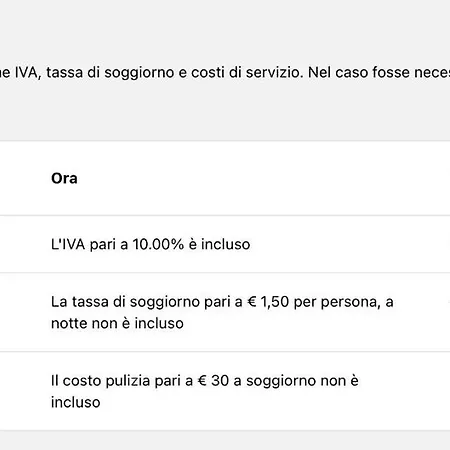Click the "10.00%" value in IVA row
The image size is (450, 450).
(x=158, y=244)
